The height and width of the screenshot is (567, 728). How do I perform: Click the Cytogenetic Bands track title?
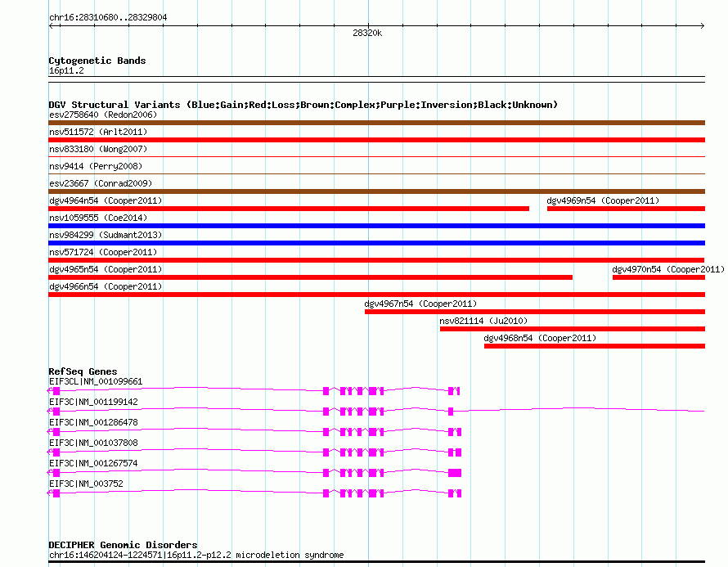(x=97, y=61)
